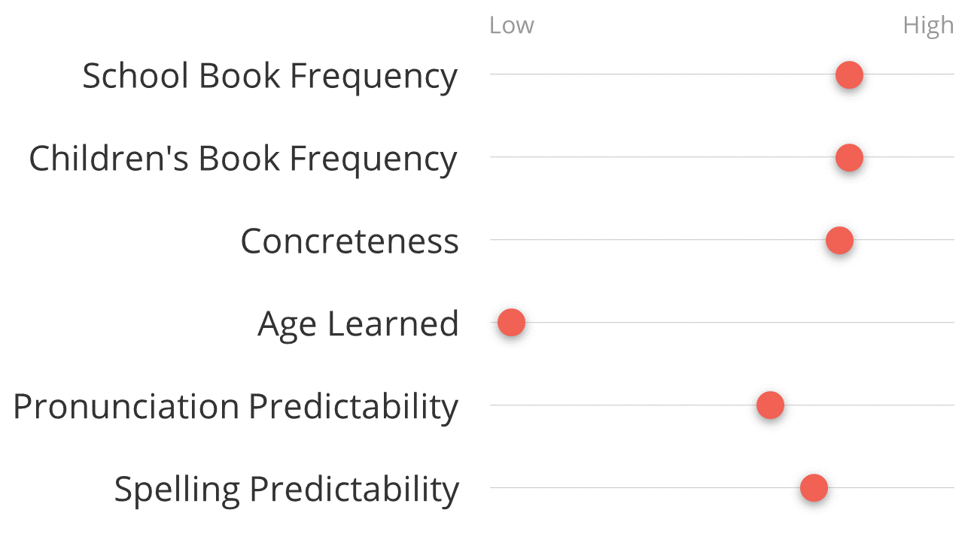Select the Age Learned label text
980x534 pixels.
click(358, 325)
